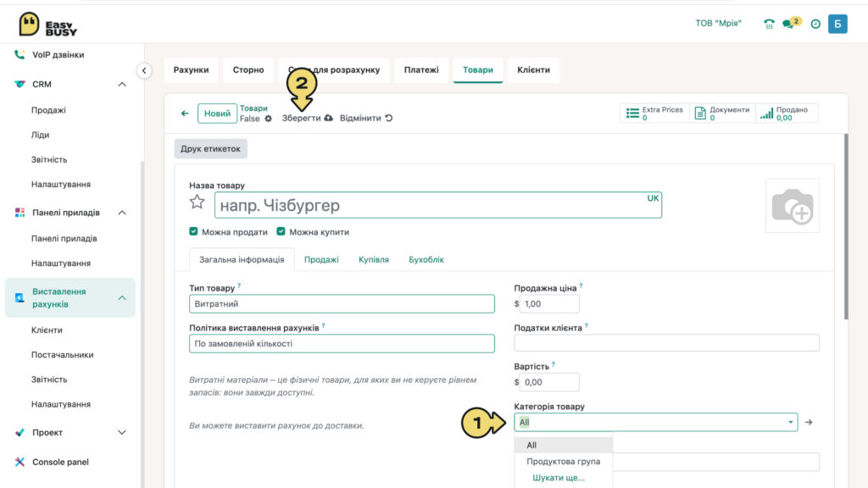Switch to the Рахунки tab
This screenshot has height=488, width=868.
click(x=191, y=69)
